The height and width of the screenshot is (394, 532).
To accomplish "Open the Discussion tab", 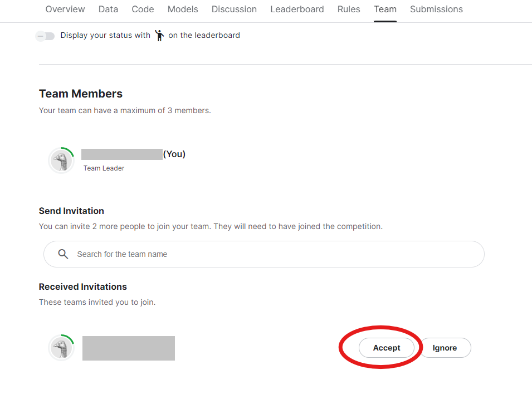I will click(234, 9).
